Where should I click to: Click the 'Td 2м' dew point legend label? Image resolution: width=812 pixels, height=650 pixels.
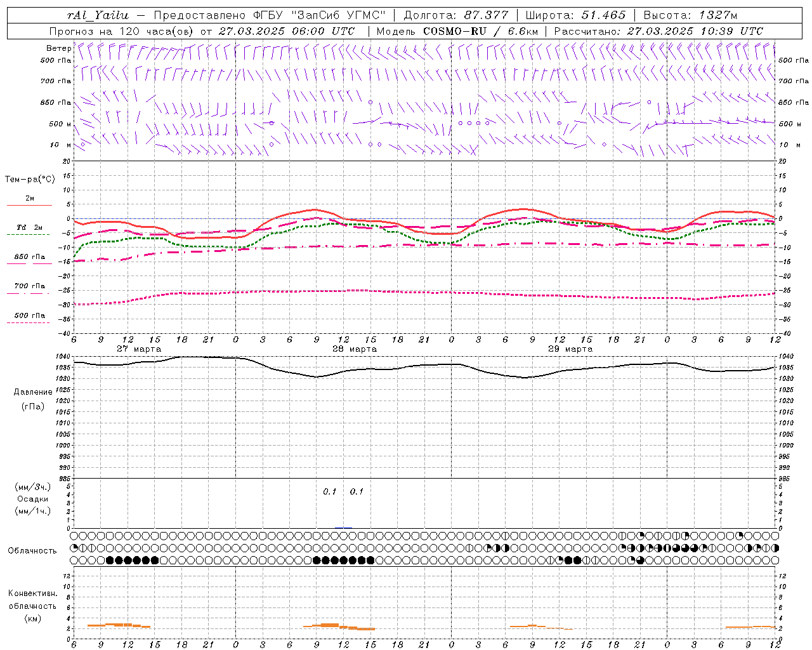click(30, 227)
